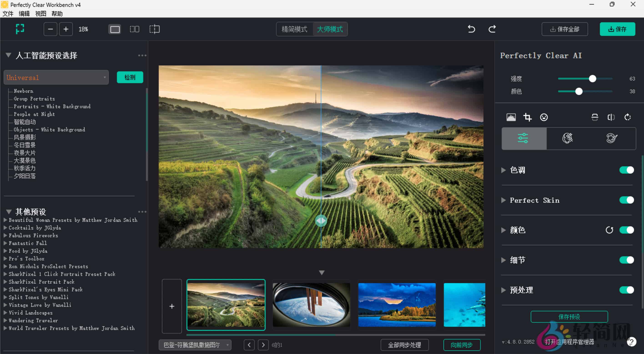644x354 pixels.
Task: Toggle off the 色调 switch
Action: coord(626,170)
